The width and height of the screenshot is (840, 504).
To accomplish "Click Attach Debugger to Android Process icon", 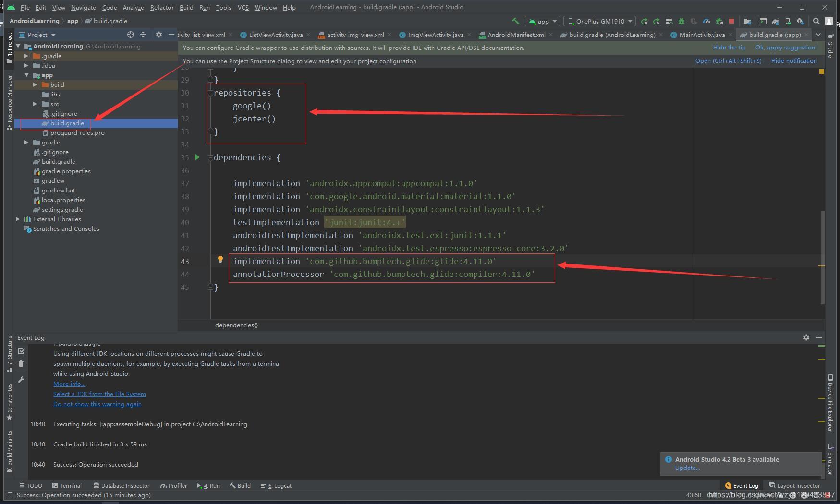I will 719,21.
